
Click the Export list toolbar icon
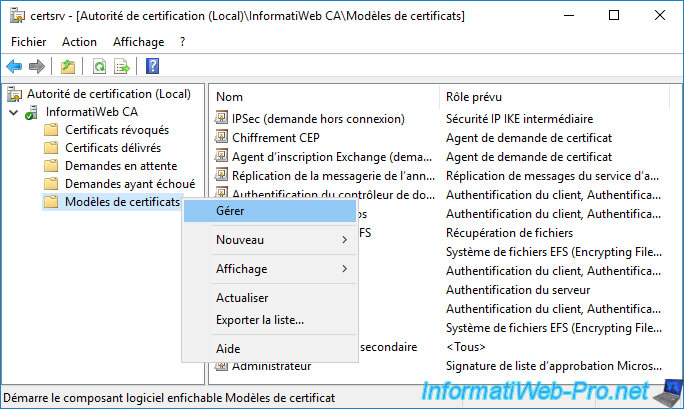tap(122, 66)
